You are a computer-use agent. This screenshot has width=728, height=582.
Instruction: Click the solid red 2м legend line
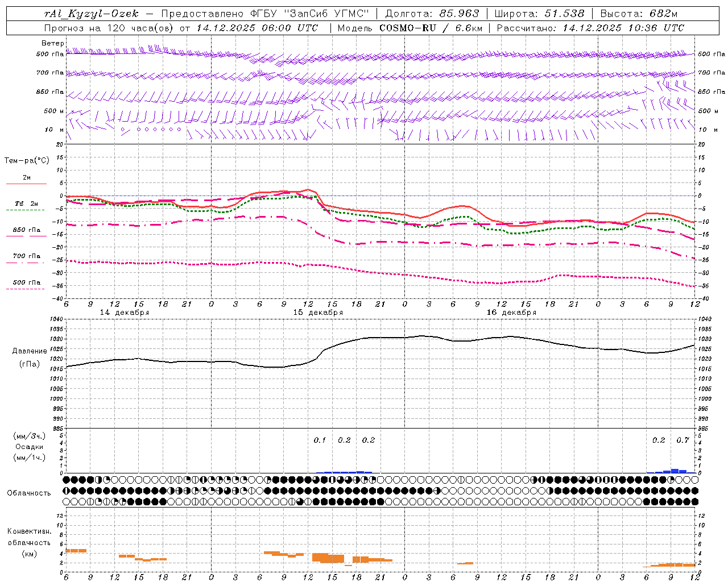click(x=26, y=184)
